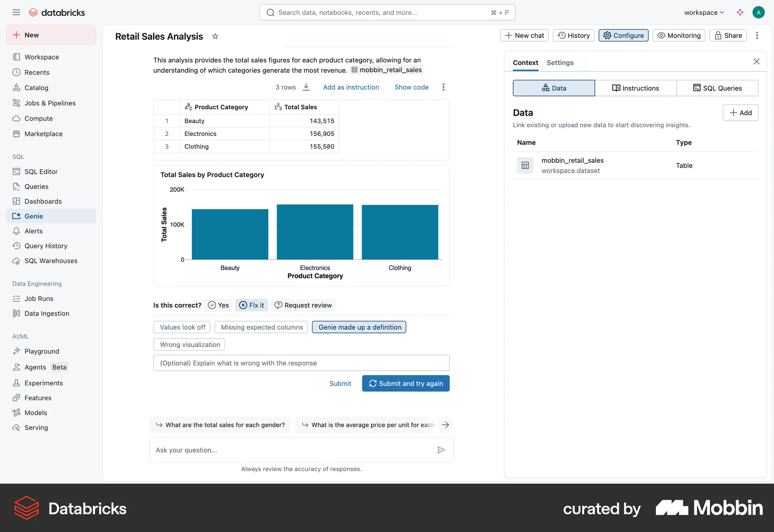The width and height of the screenshot is (774, 532).
Task: Expand the overflow menu next to Share
Action: pos(757,35)
